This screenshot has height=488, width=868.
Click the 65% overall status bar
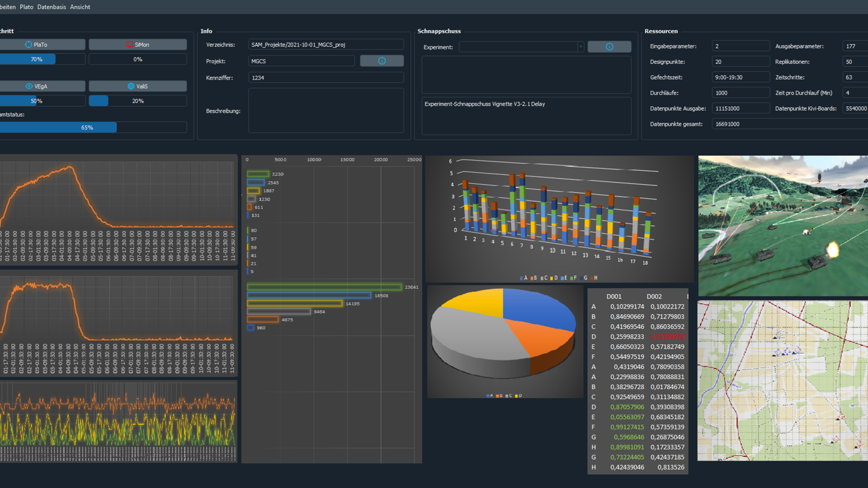coord(93,127)
